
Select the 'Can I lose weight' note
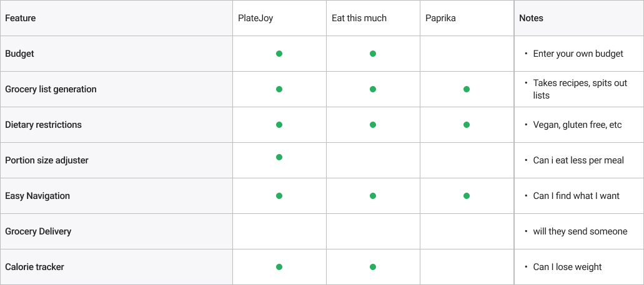coord(567,267)
